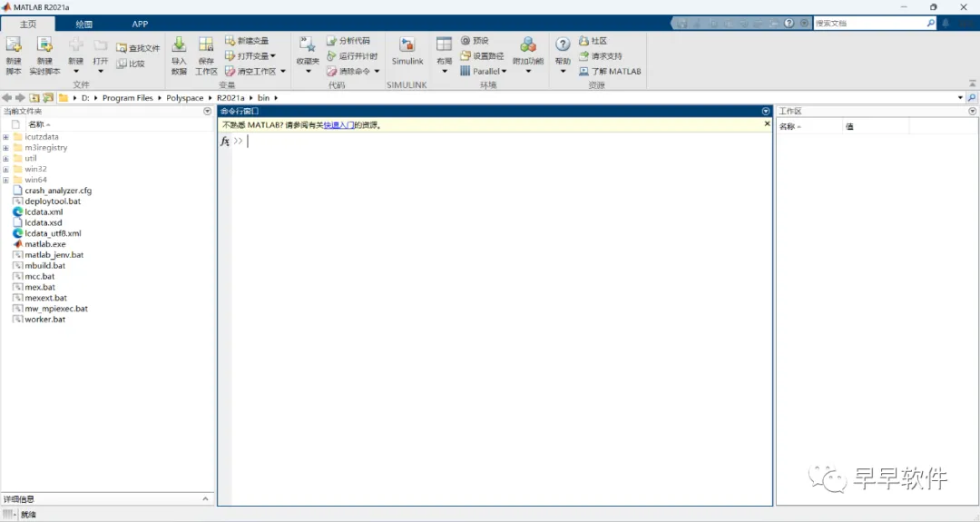Switch to the 绘图 (Plots) tab
Image resolution: width=980 pixels, height=522 pixels.
click(x=83, y=24)
